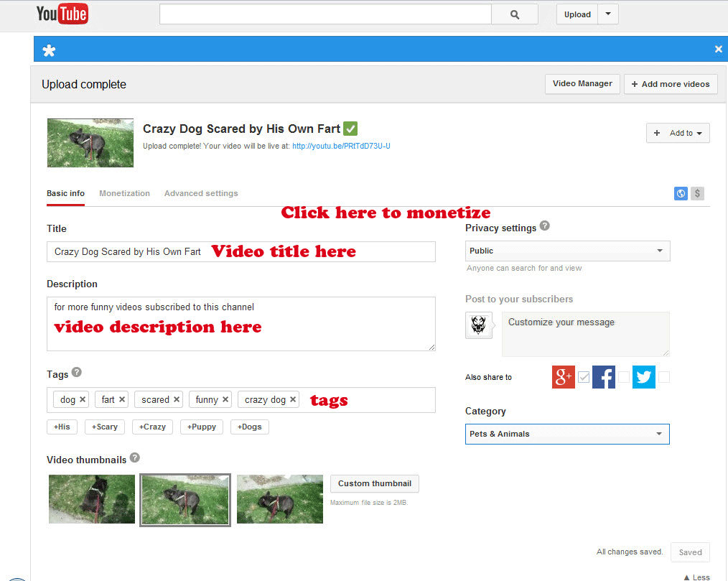Image resolution: width=728 pixels, height=581 pixels.
Task: Enable sharing to Twitter checkbox
Action: (x=664, y=376)
